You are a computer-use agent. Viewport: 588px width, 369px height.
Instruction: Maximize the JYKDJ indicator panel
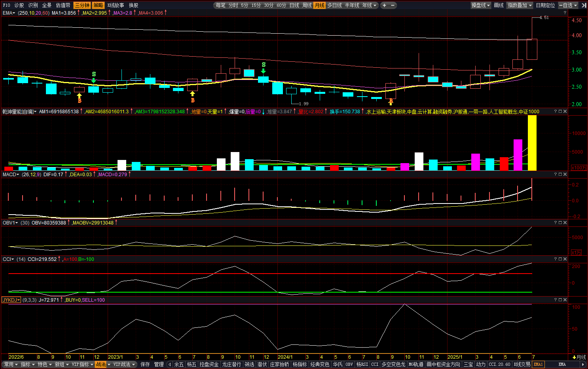[x=560, y=300]
